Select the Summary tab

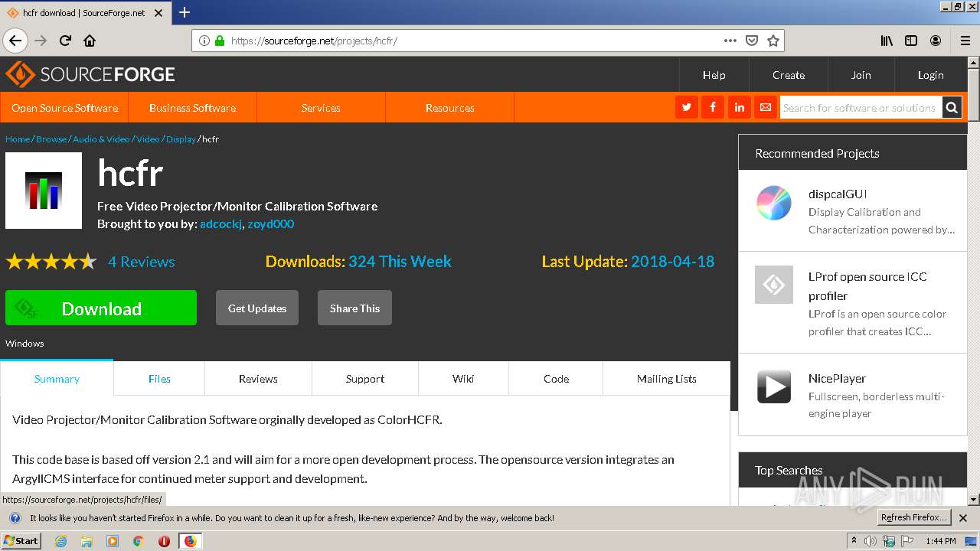[x=57, y=379]
